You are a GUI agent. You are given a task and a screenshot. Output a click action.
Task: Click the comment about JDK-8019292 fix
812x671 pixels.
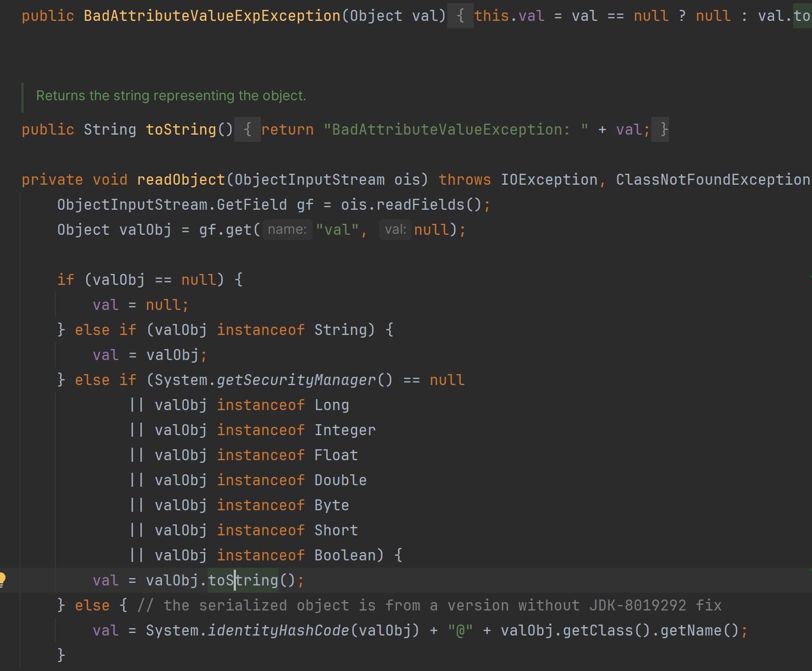429,605
